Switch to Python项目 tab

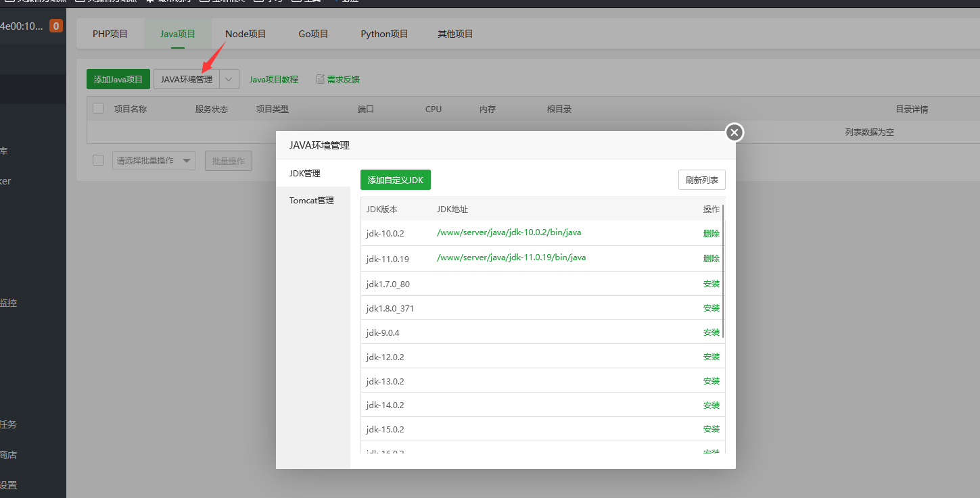[x=384, y=34]
